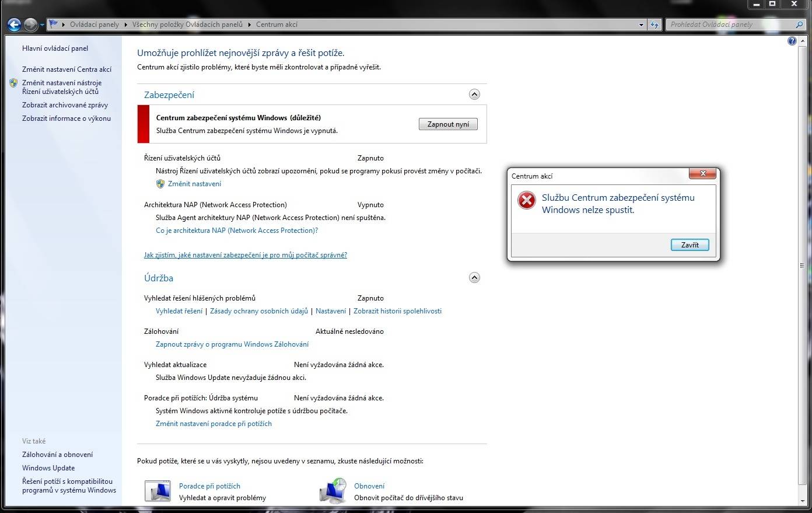Open Help with the blue question mark icon
Viewport: 812px width, 513px height.
tap(792, 41)
